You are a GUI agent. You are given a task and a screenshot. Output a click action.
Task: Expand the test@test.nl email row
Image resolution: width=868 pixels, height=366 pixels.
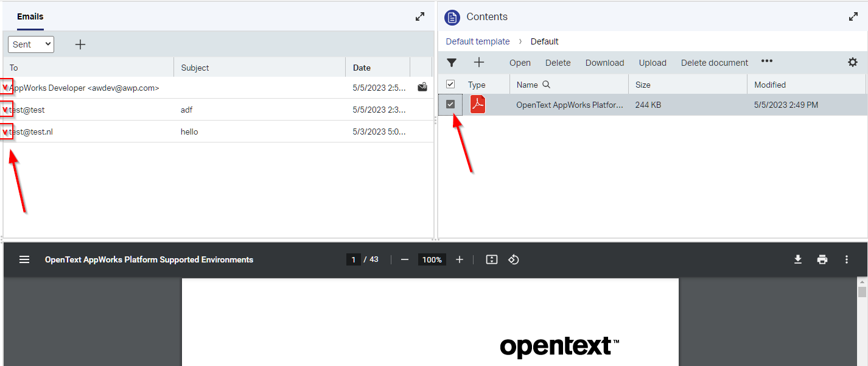5,132
